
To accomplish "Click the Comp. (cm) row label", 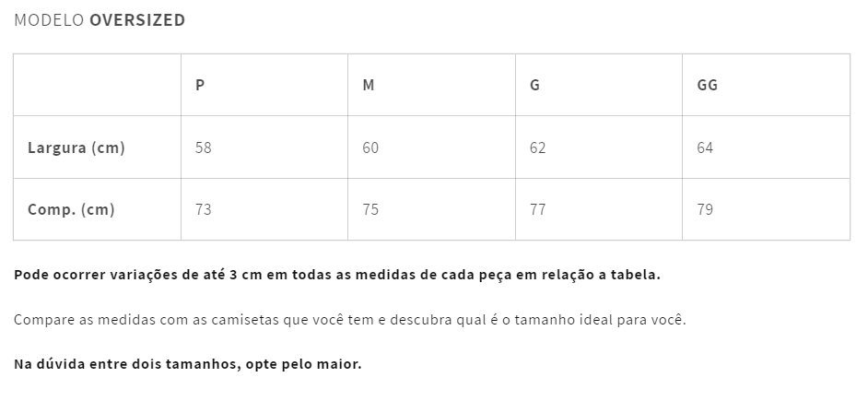I will [71, 209].
